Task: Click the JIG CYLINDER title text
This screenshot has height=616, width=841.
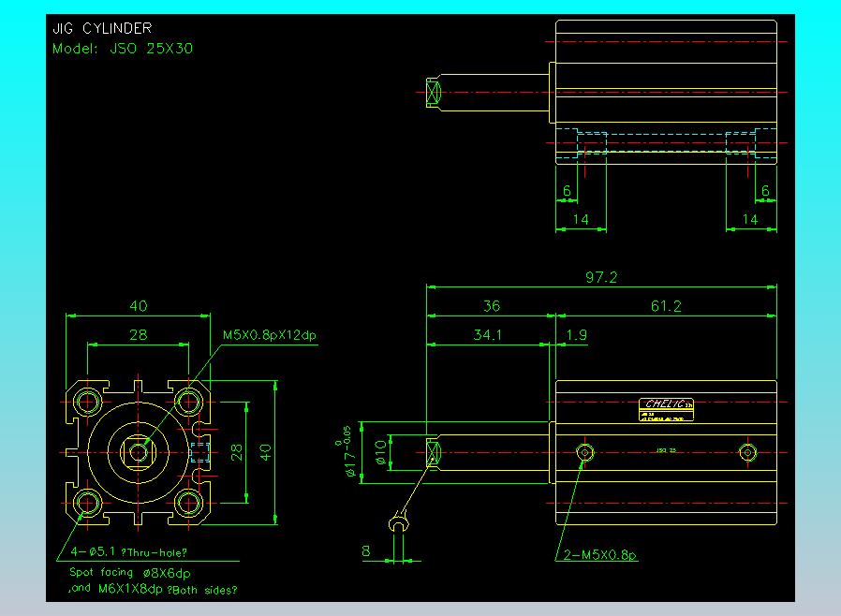Action: tap(102, 29)
